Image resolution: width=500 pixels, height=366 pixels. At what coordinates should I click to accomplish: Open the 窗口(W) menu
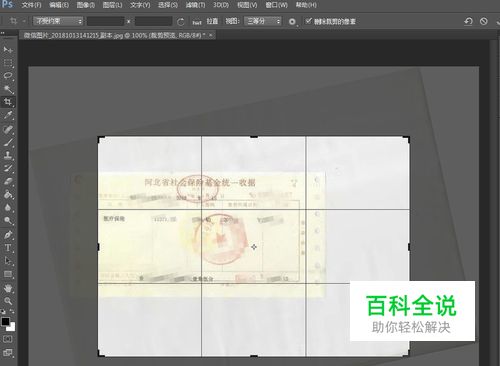[277, 5]
